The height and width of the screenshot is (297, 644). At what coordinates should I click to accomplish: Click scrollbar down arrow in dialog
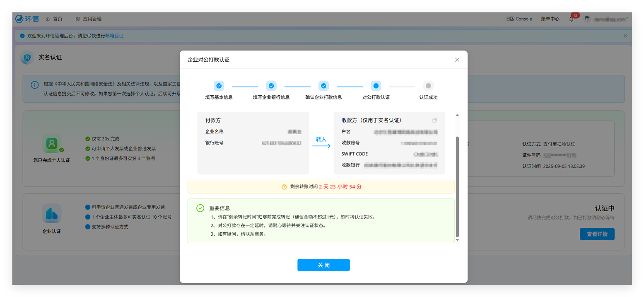[x=457, y=240]
